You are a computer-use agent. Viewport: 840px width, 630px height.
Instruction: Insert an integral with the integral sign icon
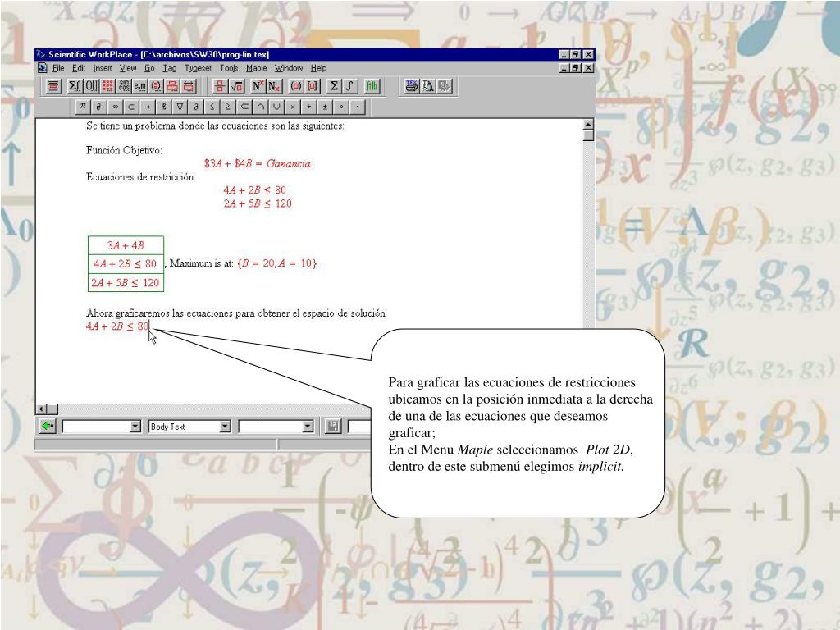[x=349, y=85]
